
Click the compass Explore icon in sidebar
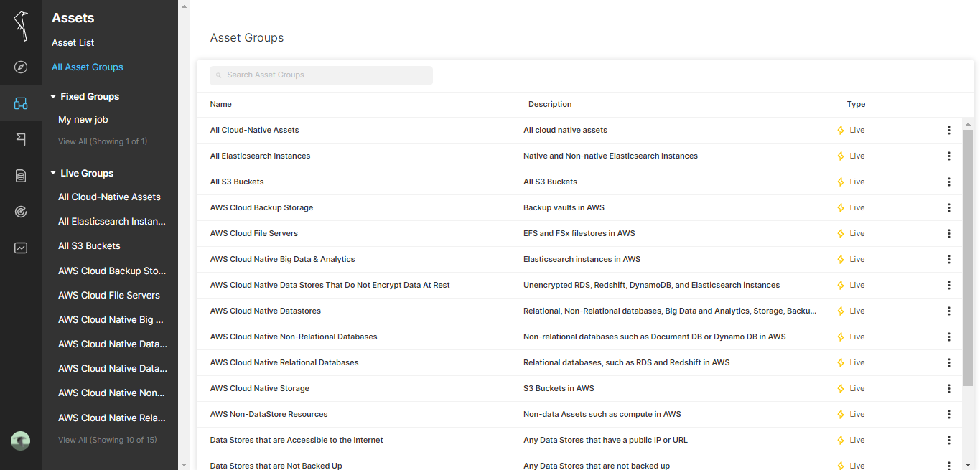(21, 67)
